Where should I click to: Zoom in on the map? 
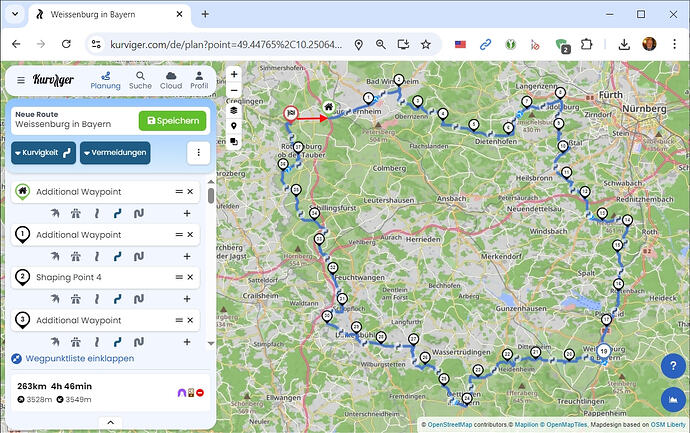pos(233,74)
